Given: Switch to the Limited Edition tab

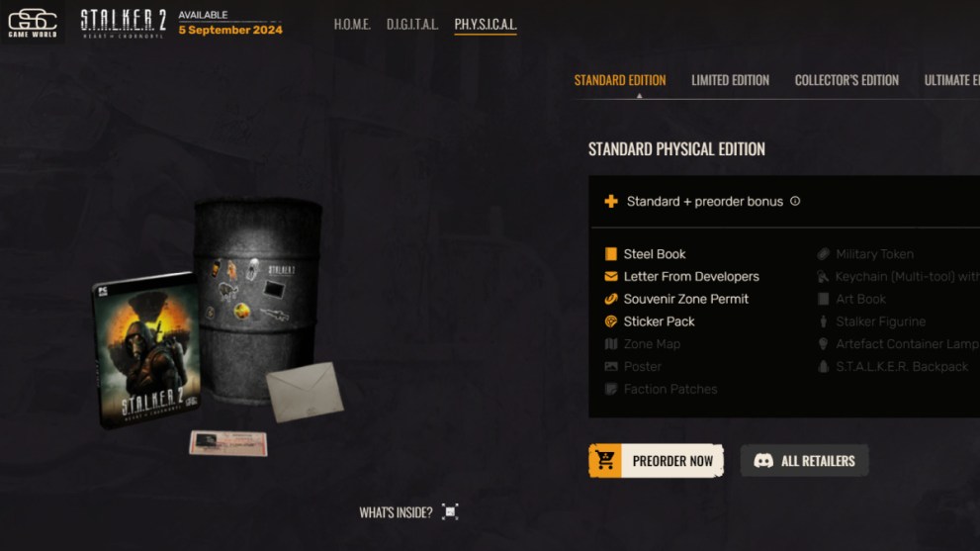Looking at the screenshot, I should coord(730,80).
